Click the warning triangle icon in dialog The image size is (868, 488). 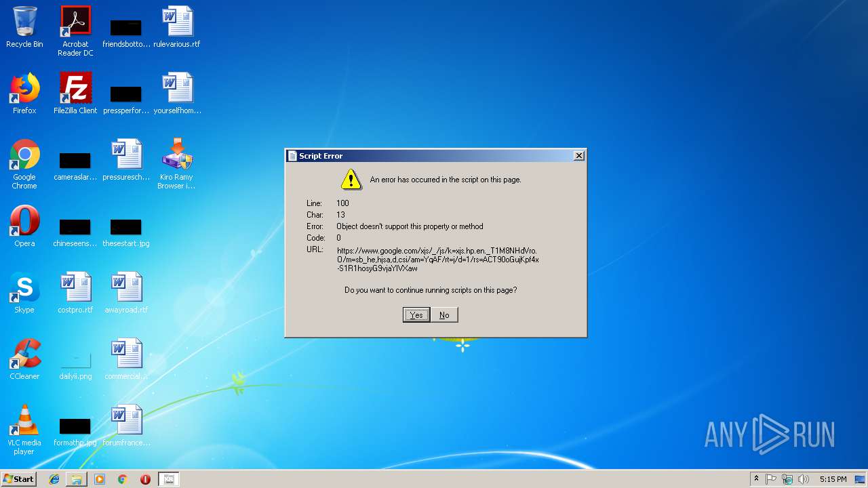point(351,180)
